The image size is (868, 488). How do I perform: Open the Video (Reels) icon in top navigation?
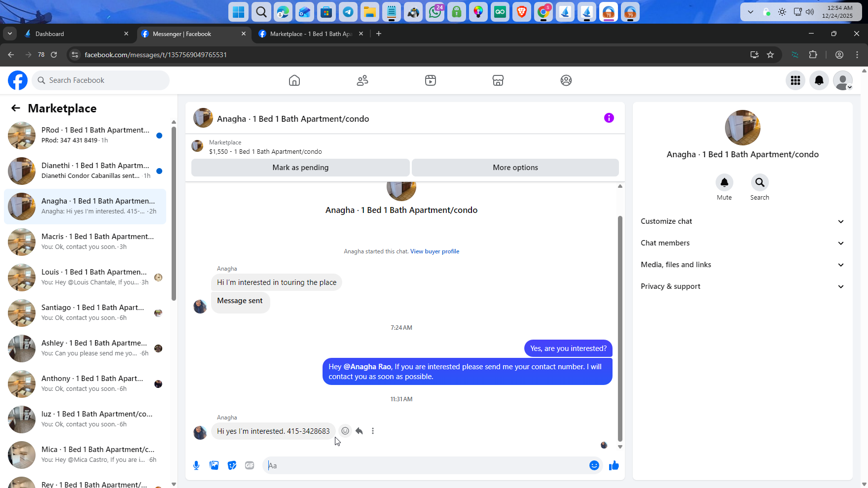pyautogui.click(x=431, y=80)
